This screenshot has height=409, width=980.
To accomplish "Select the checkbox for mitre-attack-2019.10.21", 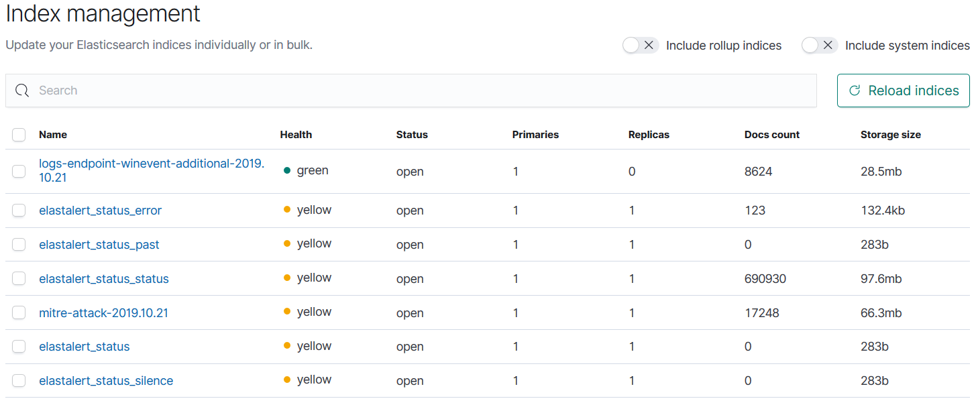I will pos(19,312).
